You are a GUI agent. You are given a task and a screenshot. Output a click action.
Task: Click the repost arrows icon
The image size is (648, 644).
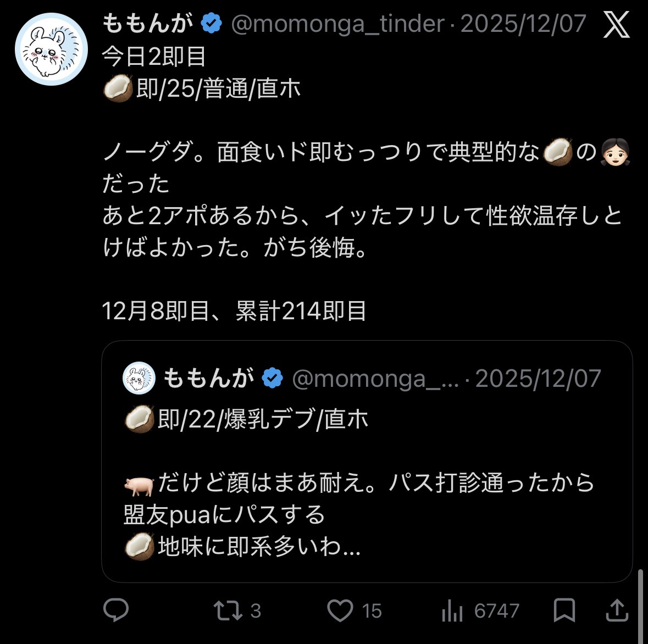(x=227, y=610)
